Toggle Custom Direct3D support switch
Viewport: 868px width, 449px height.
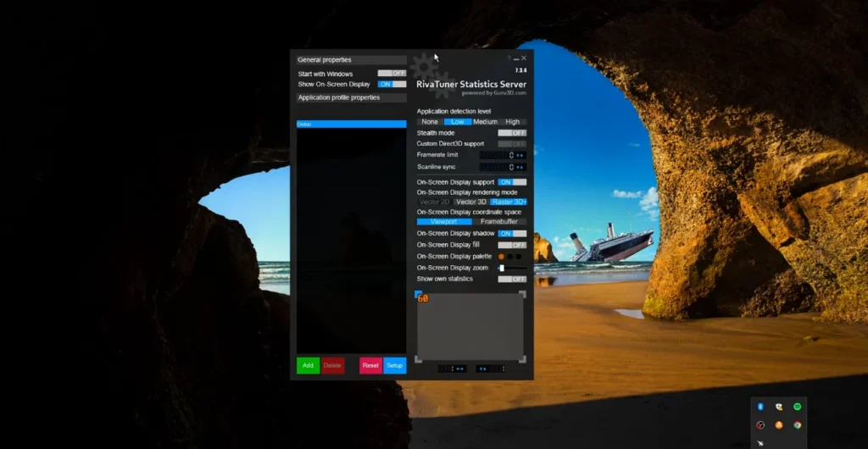point(512,144)
